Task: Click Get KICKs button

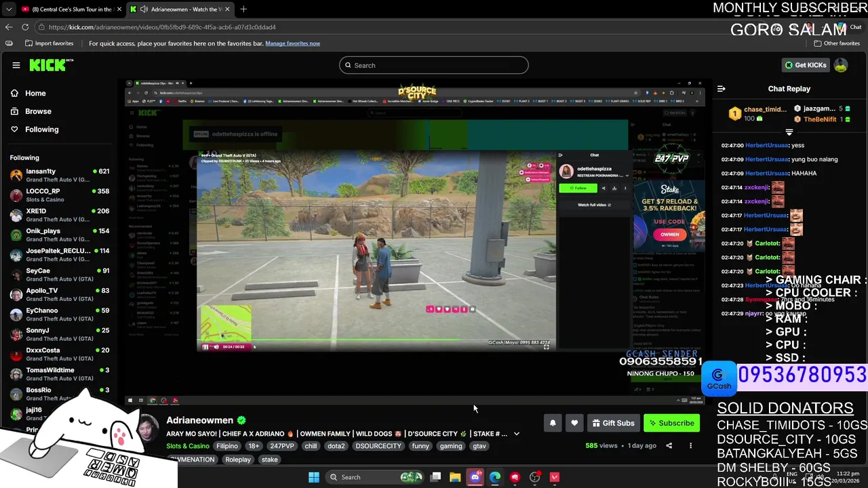Action: [806, 65]
